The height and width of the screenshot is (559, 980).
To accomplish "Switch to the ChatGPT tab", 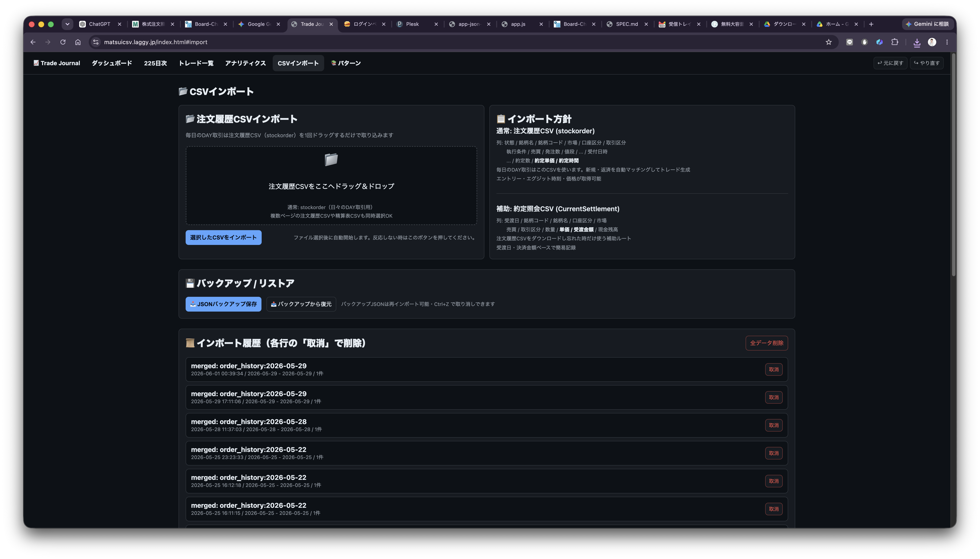I will click(99, 24).
